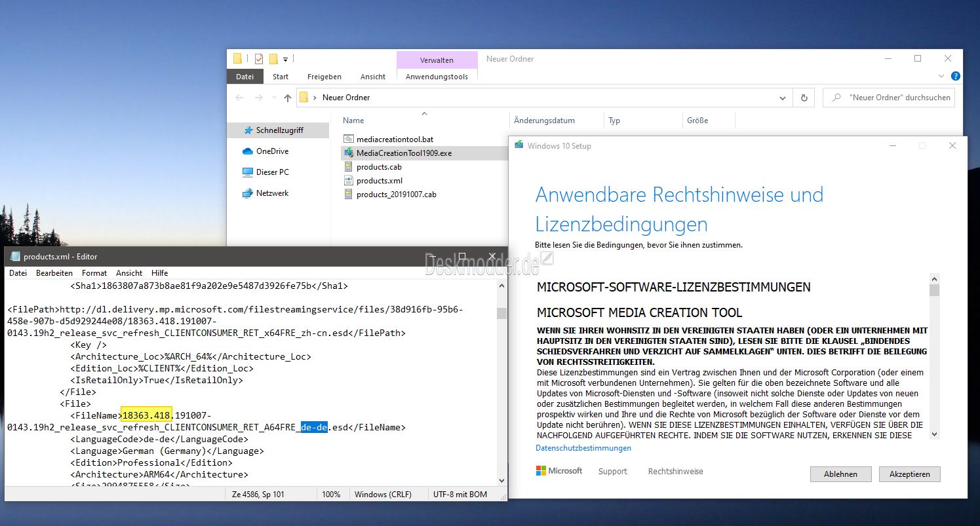Open the Hilfe menu in Editor

tap(159, 273)
